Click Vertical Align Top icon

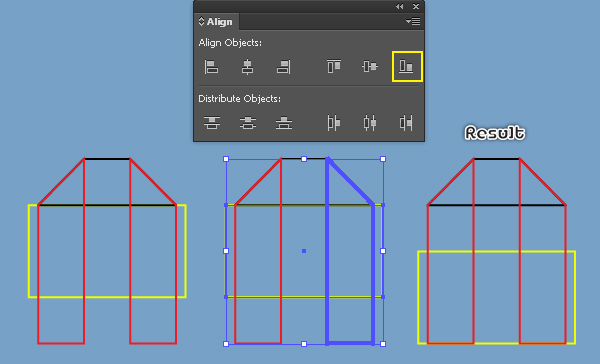[334, 66]
